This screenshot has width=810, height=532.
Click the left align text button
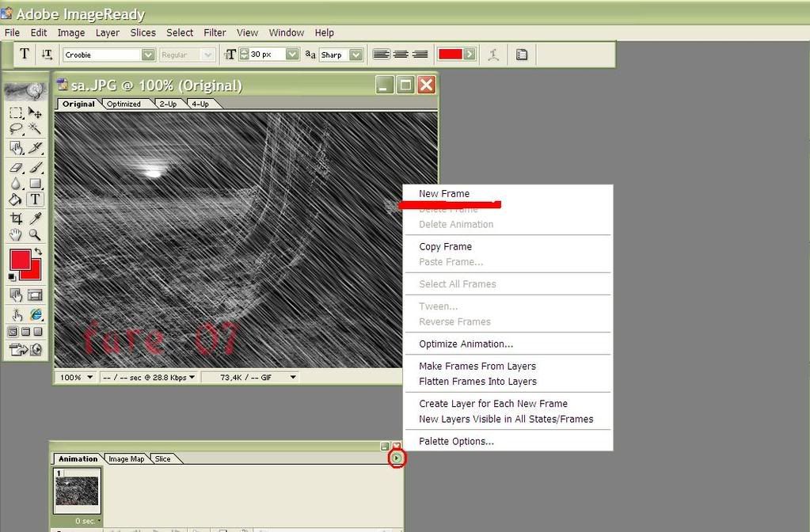(381, 55)
